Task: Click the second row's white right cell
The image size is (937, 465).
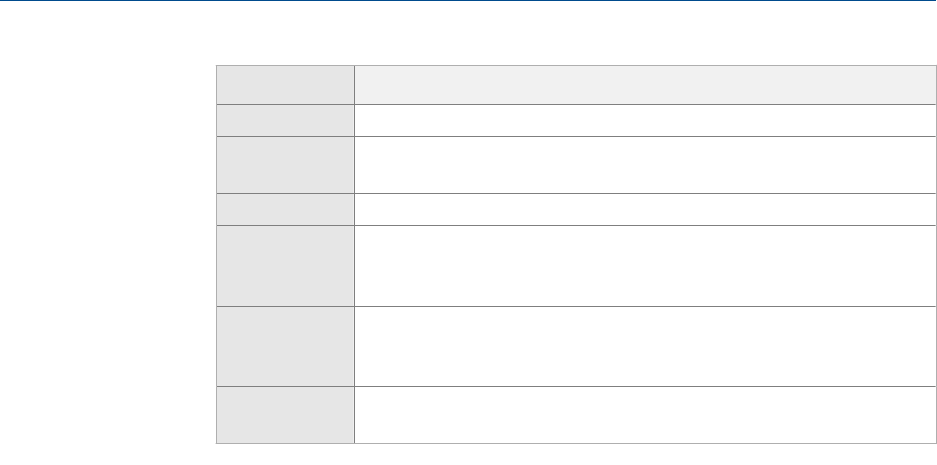Action: (638, 120)
